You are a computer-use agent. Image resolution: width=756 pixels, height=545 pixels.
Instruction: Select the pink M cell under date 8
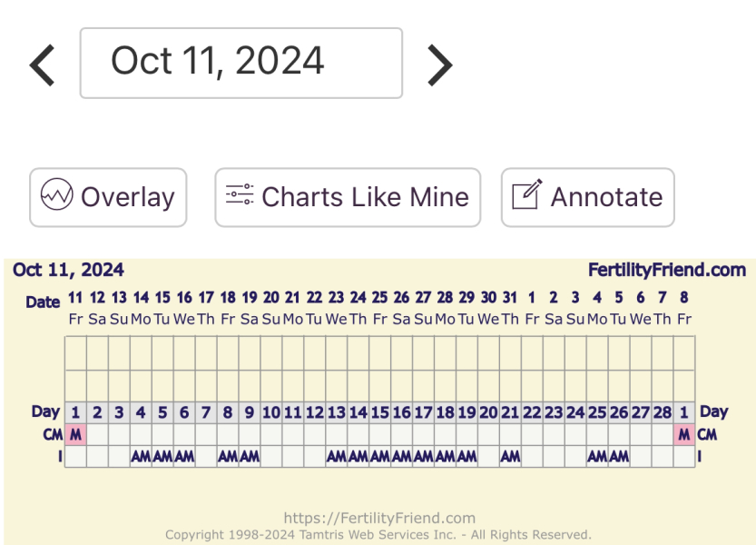point(684,434)
